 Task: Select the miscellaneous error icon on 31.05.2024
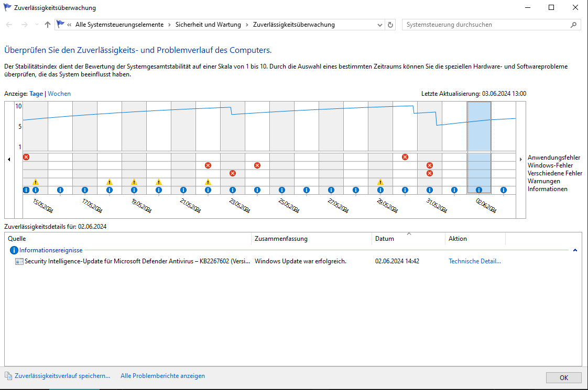tap(430, 173)
